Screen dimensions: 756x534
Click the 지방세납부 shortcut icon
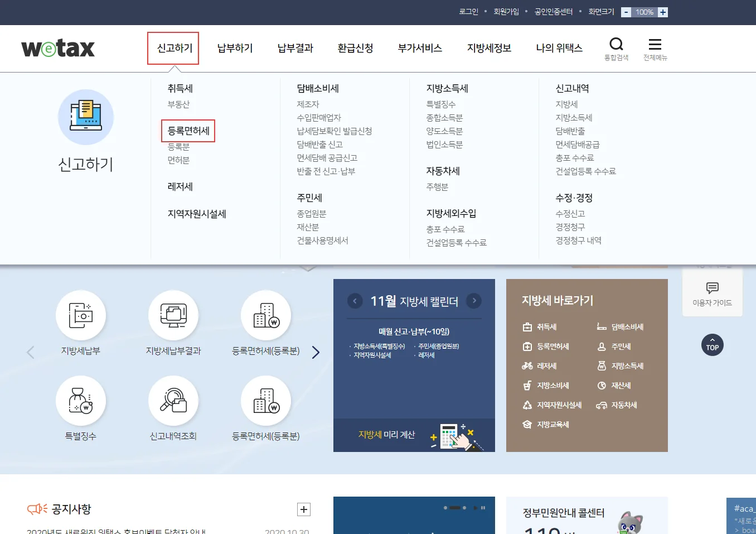pos(81,316)
